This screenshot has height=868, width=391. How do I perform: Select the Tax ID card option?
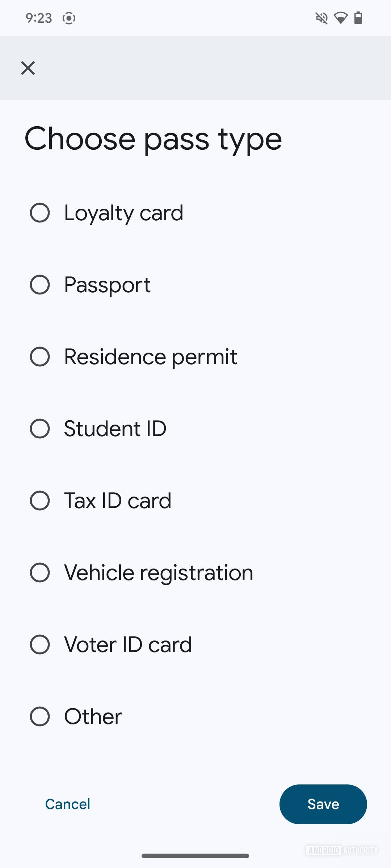tap(40, 501)
